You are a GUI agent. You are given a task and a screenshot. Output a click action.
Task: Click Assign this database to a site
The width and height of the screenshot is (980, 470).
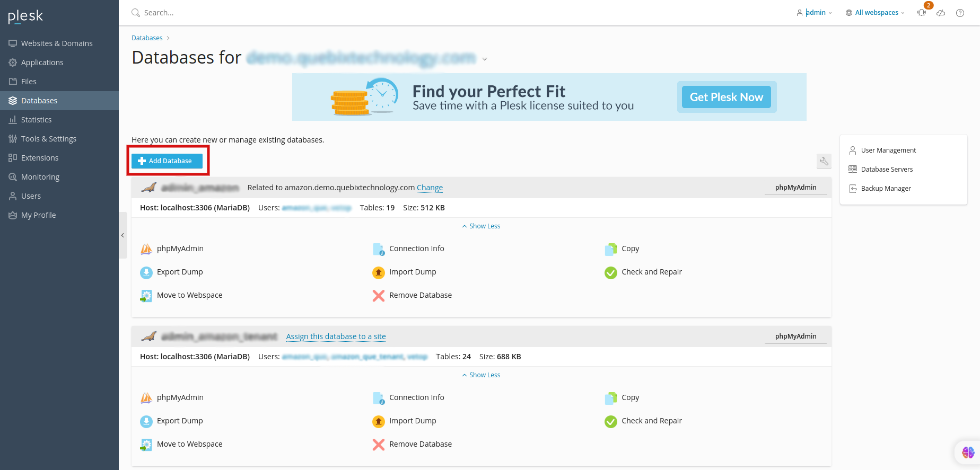(336, 336)
